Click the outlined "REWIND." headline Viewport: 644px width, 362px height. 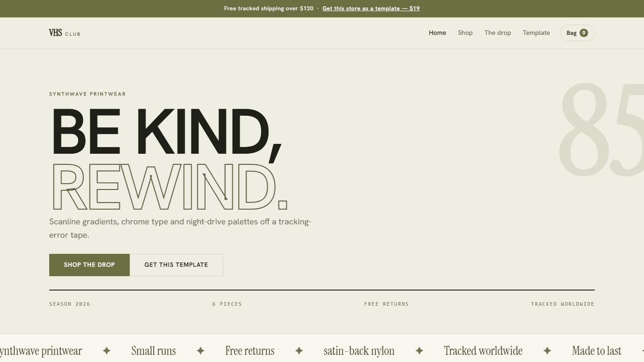pyautogui.click(x=169, y=187)
